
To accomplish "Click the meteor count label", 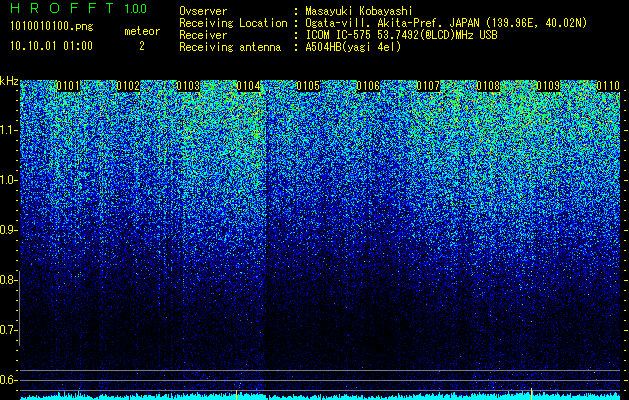I will [x=142, y=31].
